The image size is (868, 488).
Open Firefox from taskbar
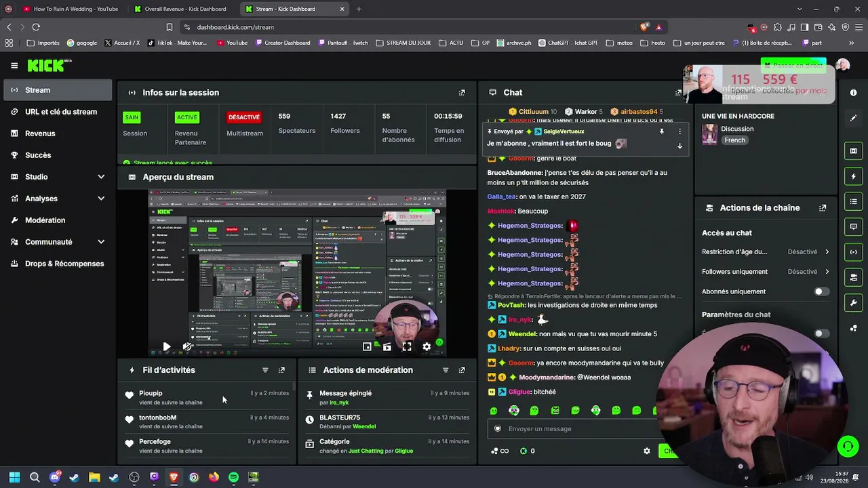point(214,477)
